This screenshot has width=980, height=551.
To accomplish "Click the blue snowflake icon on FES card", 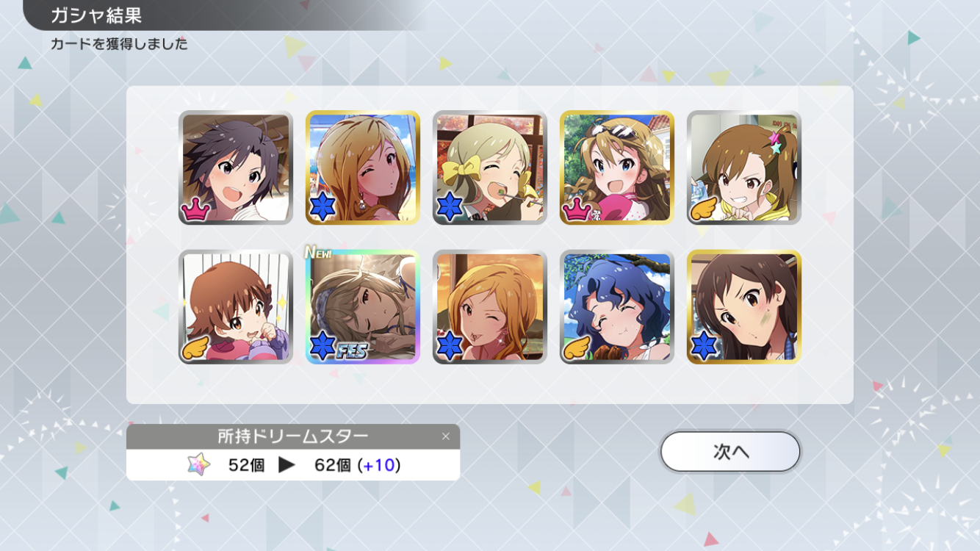I will pos(323,346).
